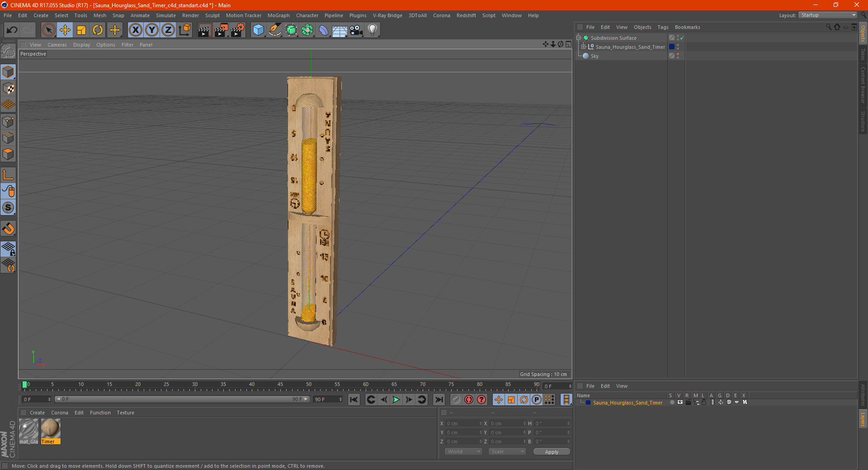This screenshot has width=868, height=470.
Task: Click the layer color of Sauna_Hourglass_Sand_Timer object
Action: [672, 47]
